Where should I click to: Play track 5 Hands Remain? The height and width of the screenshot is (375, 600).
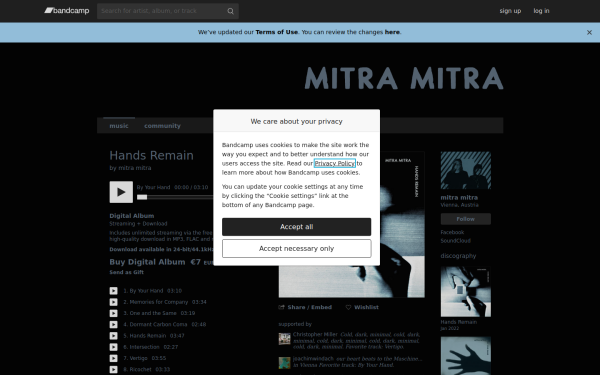click(114, 336)
